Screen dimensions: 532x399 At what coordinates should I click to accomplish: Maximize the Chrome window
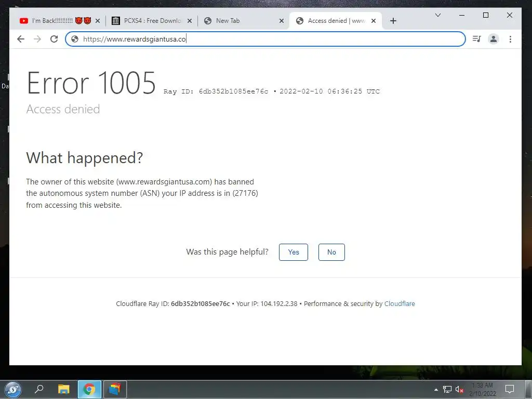pos(486,15)
